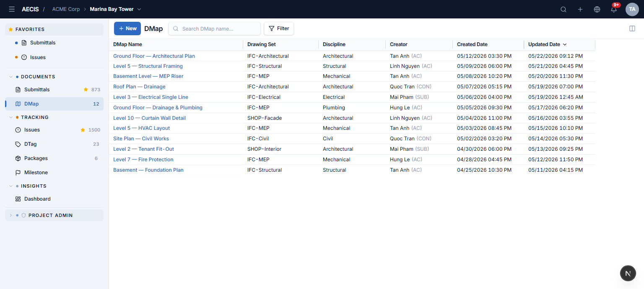Viewport: 644px width, 289px height.
Task: Open Level 5 — Structural Framing link
Action: tap(148, 66)
